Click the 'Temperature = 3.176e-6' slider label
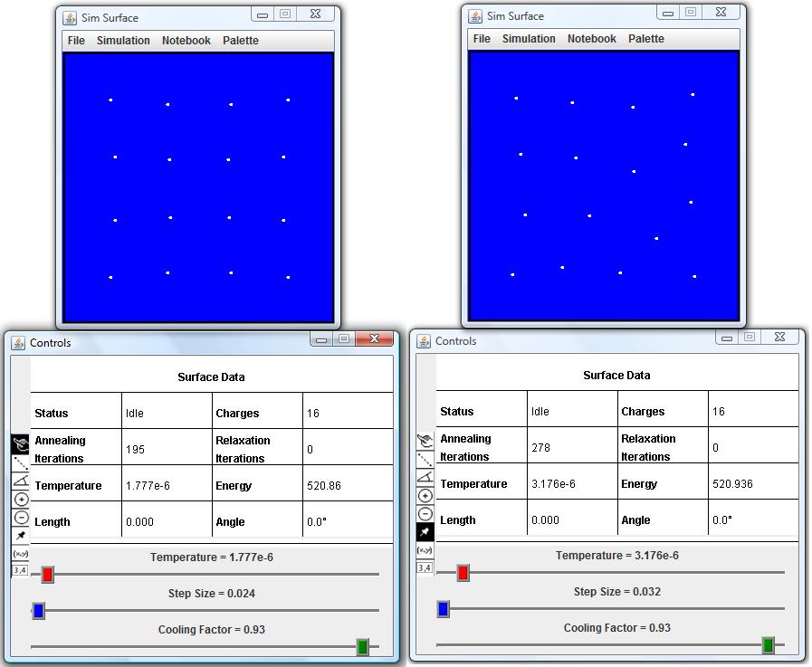Image resolution: width=812 pixels, height=667 pixels. coord(616,555)
